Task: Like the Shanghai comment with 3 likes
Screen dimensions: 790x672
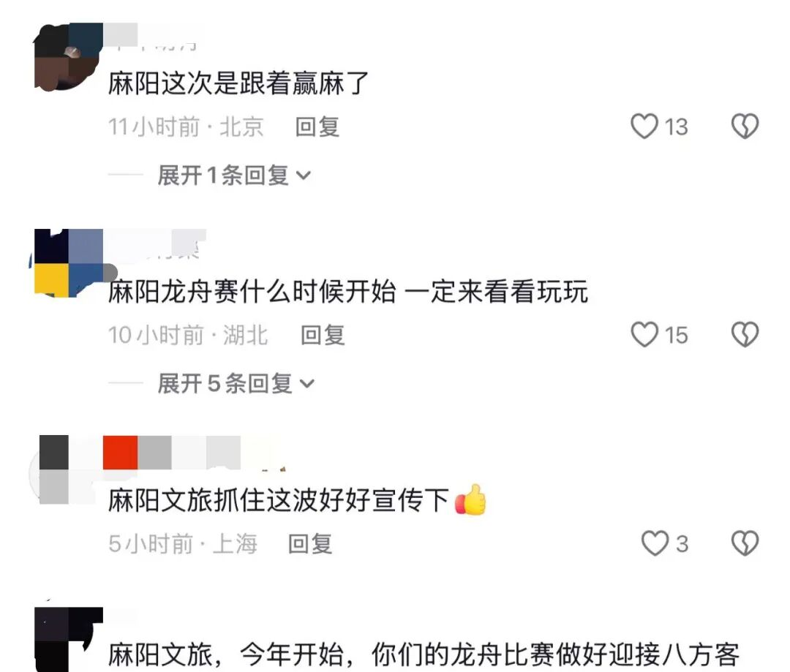Action: point(655,543)
